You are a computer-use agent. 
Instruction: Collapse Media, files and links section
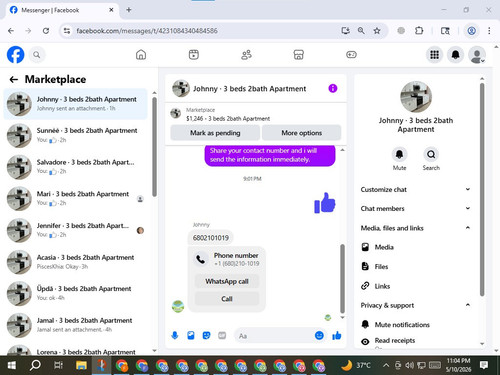(415, 228)
